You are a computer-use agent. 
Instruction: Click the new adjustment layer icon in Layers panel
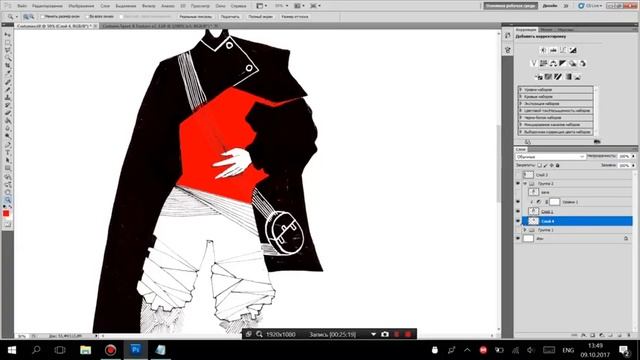click(601, 335)
